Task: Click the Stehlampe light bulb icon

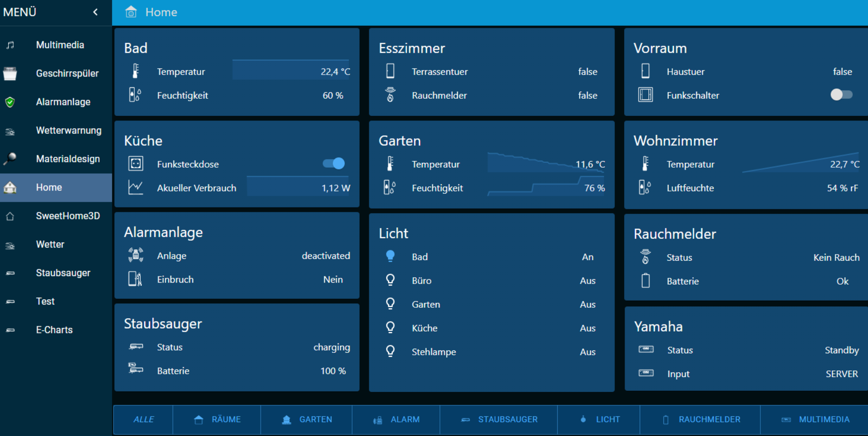Action: (x=390, y=351)
